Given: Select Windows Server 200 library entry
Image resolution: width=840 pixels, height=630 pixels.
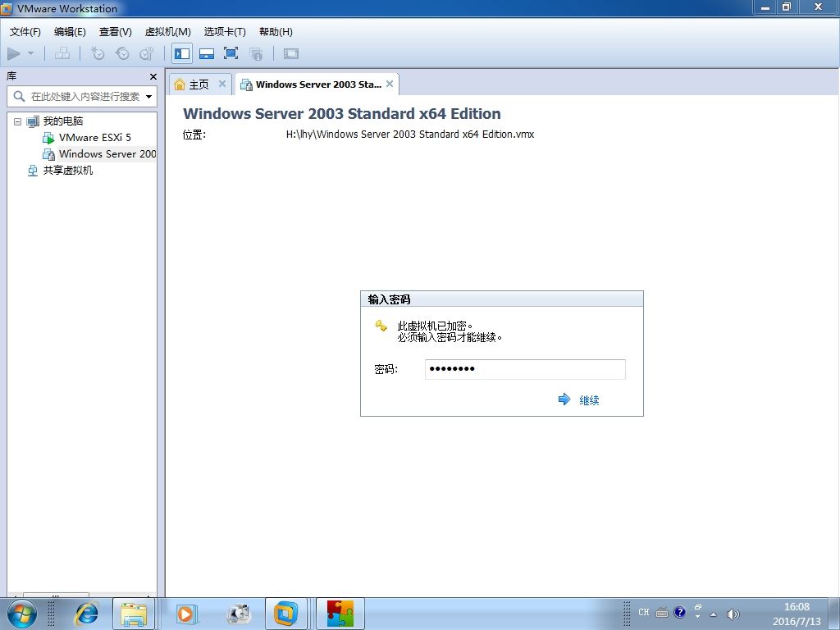Looking at the screenshot, I should (107, 154).
